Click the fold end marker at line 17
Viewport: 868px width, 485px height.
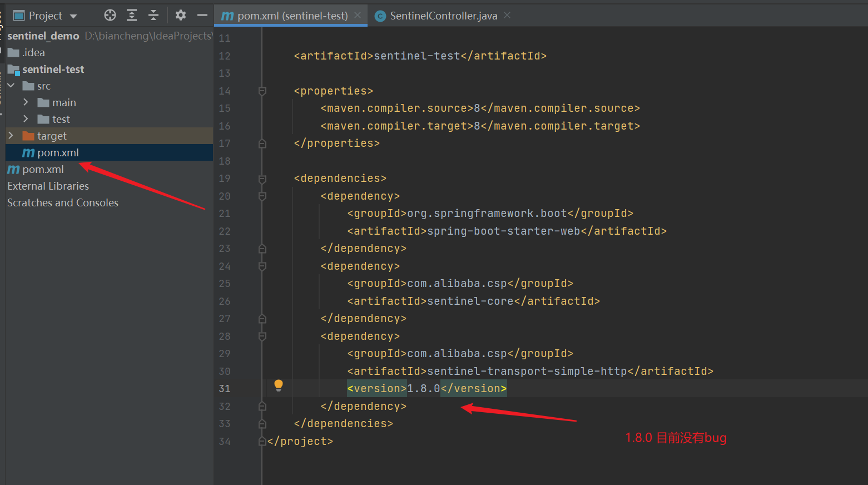262,143
